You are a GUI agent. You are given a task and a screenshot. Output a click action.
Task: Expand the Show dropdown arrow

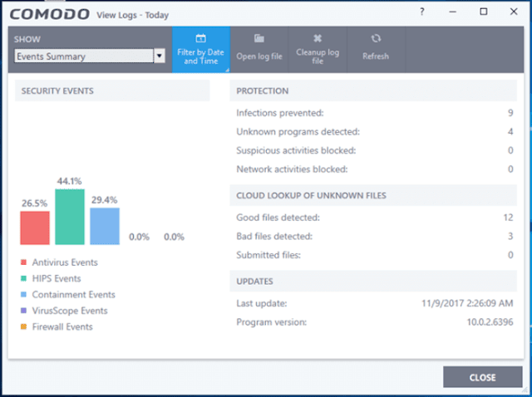tap(160, 56)
